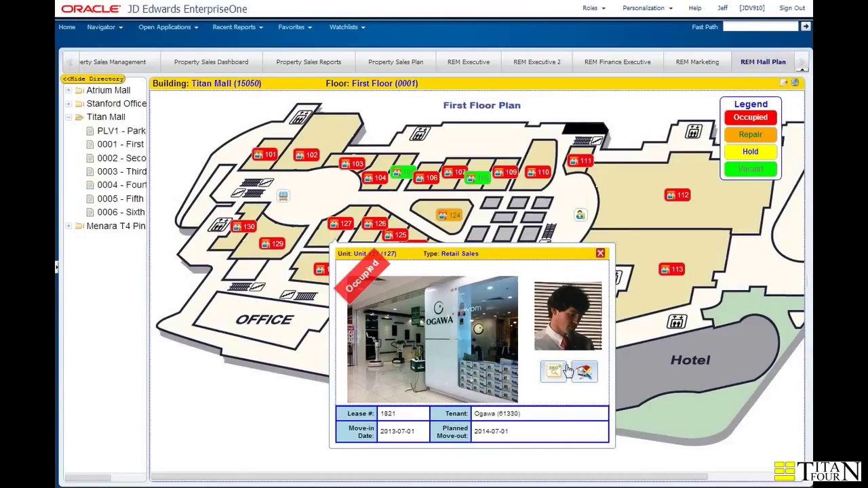868x488 pixels.
Task: Click Hide Directory button
Action: [93, 79]
